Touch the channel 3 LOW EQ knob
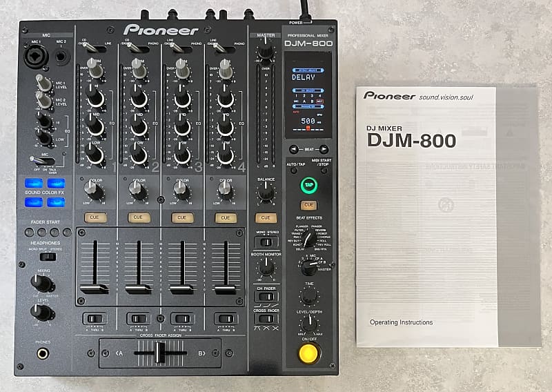552x392 pixels. [x=182, y=154]
